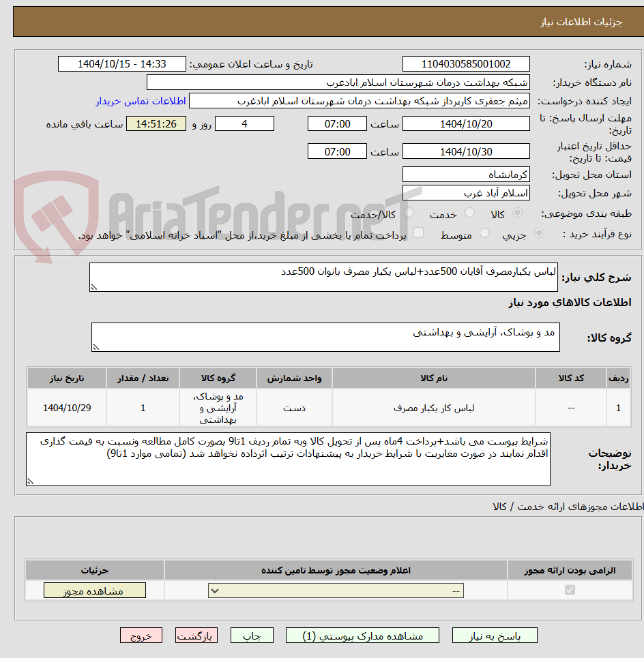Click تاریخ نیاز column header

coord(67,378)
